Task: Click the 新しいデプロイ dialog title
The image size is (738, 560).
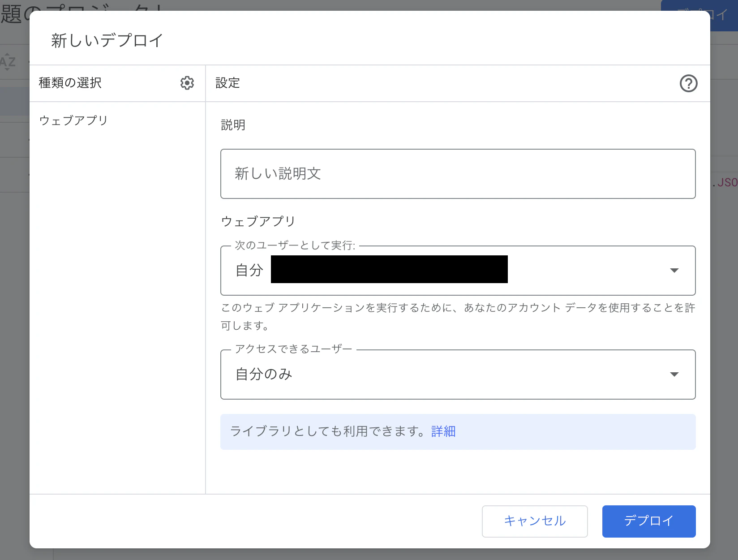Action: tap(106, 40)
